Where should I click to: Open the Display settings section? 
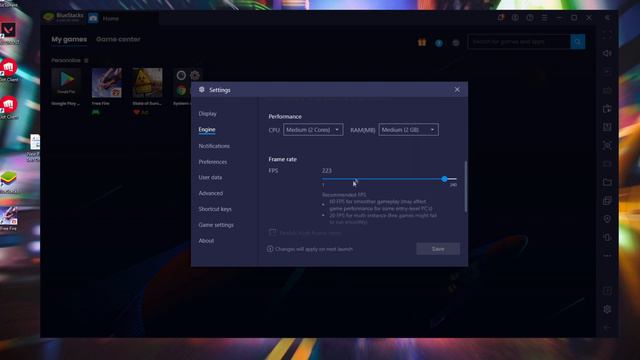pos(207,113)
